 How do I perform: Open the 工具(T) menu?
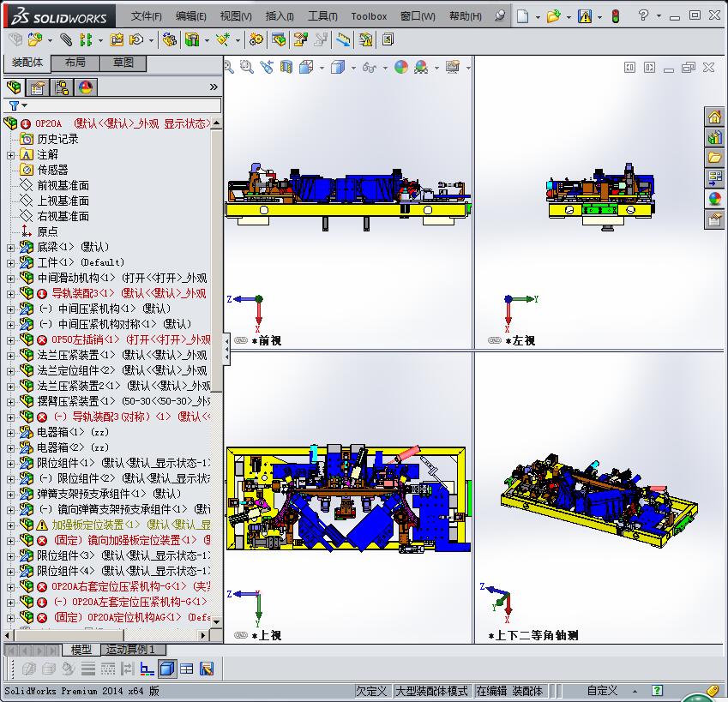coord(322,16)
